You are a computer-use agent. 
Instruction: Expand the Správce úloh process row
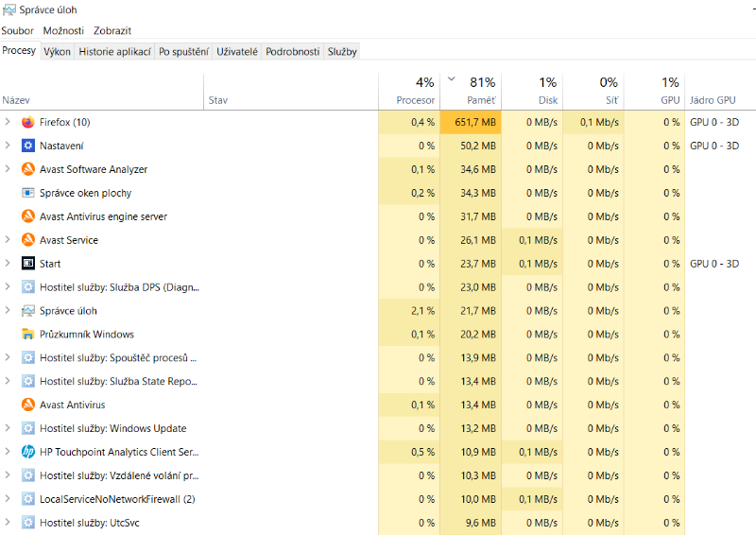(8, 310)
